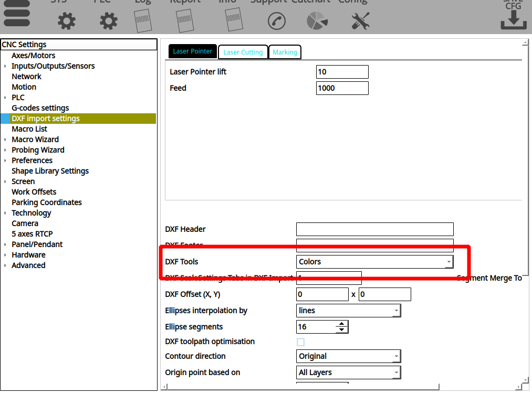Increase Ellipse segments with up arrow
The width and height of the screenshot is (532, 394).
pyautogui.click(x=342, y=324)
